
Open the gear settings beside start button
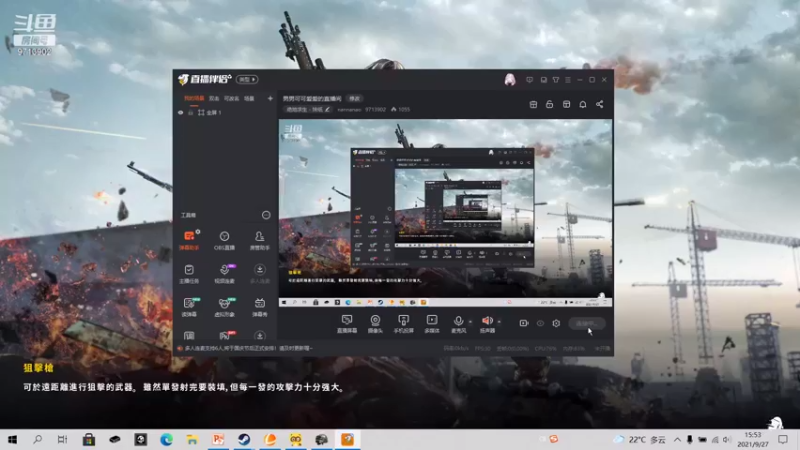click(x=556, y=323)
